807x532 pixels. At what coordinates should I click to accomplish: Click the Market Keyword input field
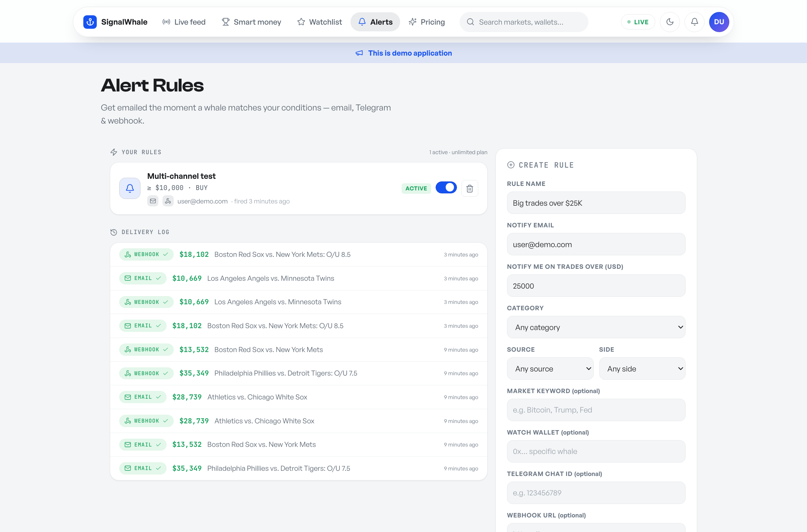[596, 410]
